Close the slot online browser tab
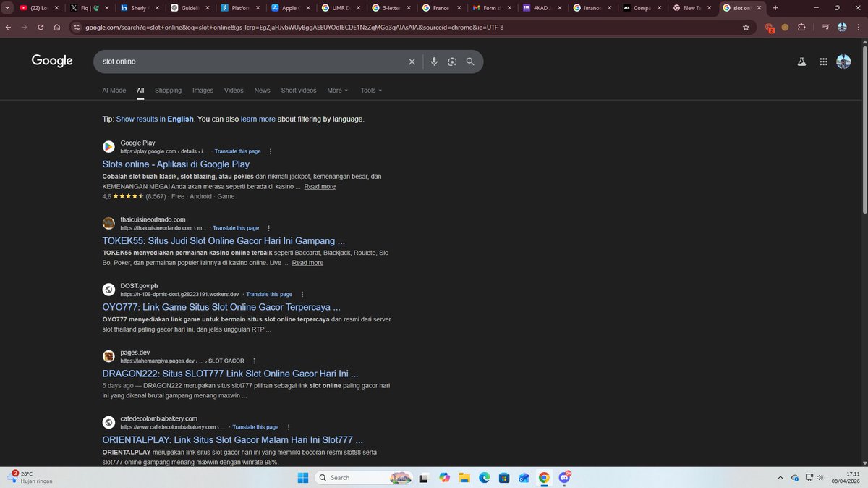Viewport: 868px width, 488px height. (759, 8)
